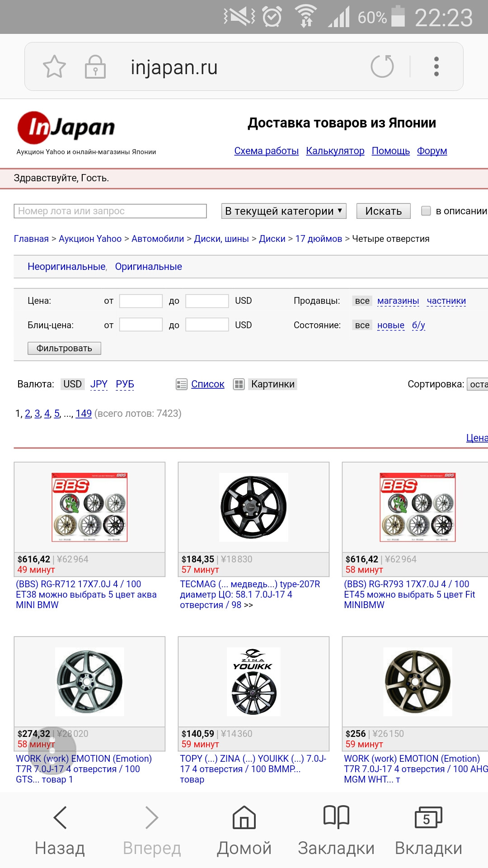The image size is (488, 868).
Task: Go to page 5
Action: tap(57, 414)
